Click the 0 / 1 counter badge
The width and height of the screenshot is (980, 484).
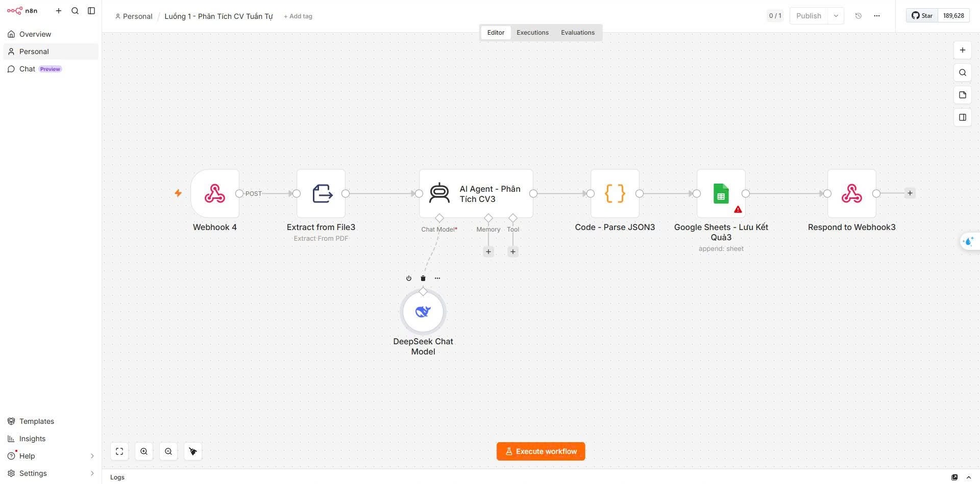coord(775,16)
